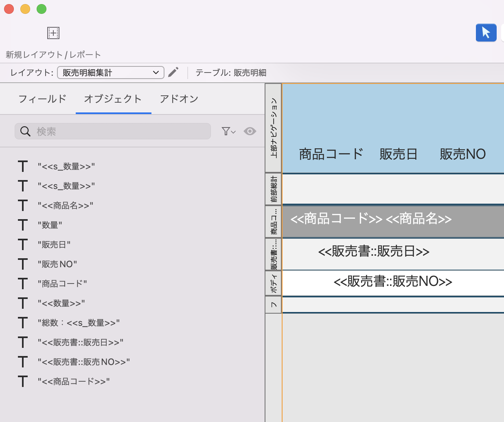This screenshot has width=504, height=422.
Task: Click the 上部ナビゲーション part label tab
Action: [273, 127]
